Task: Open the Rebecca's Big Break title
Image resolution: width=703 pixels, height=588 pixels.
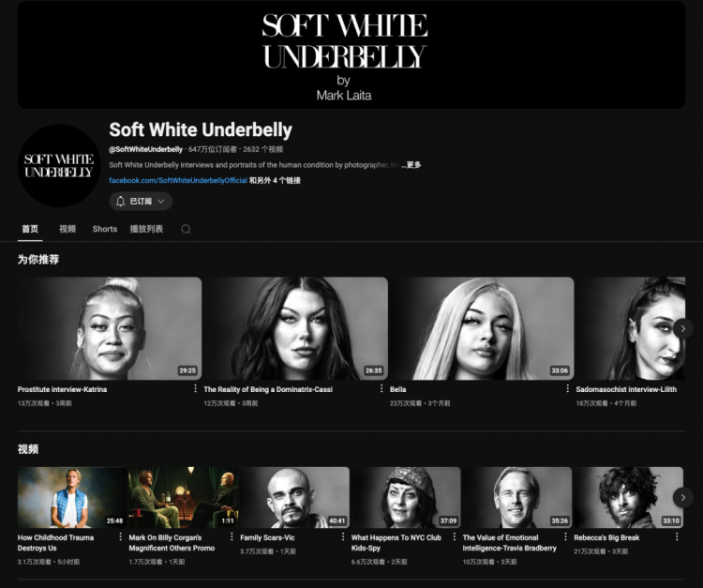Action: click(606, 537)
